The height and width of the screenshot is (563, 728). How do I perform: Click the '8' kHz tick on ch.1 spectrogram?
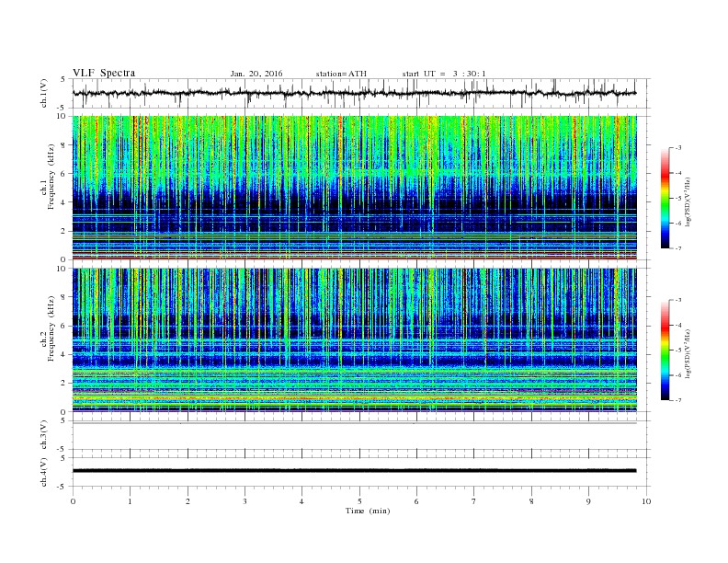[x=64, y=145]
